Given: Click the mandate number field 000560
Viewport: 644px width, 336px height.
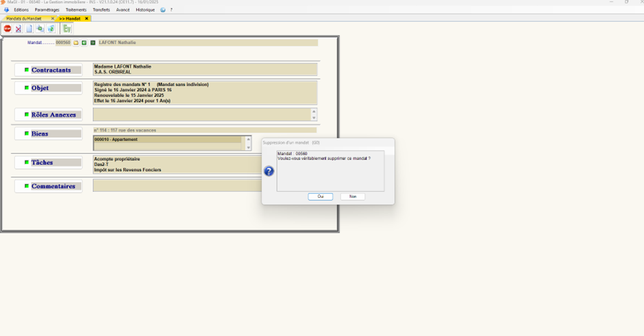Looking at the screenshot, I should [x=63, y=42].
